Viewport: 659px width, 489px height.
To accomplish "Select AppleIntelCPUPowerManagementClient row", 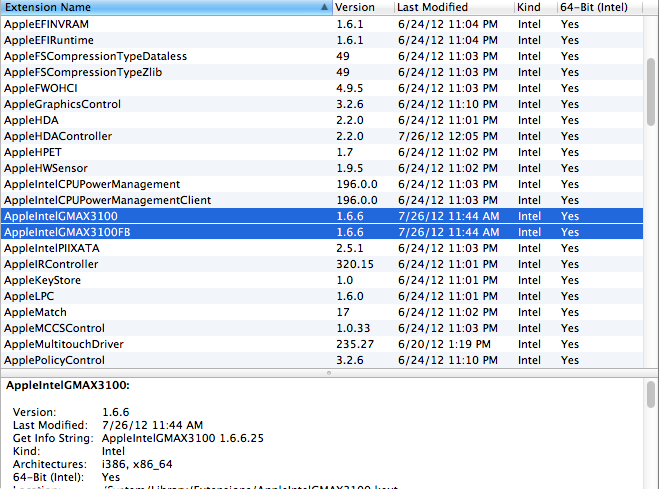I will pos(322,200).
